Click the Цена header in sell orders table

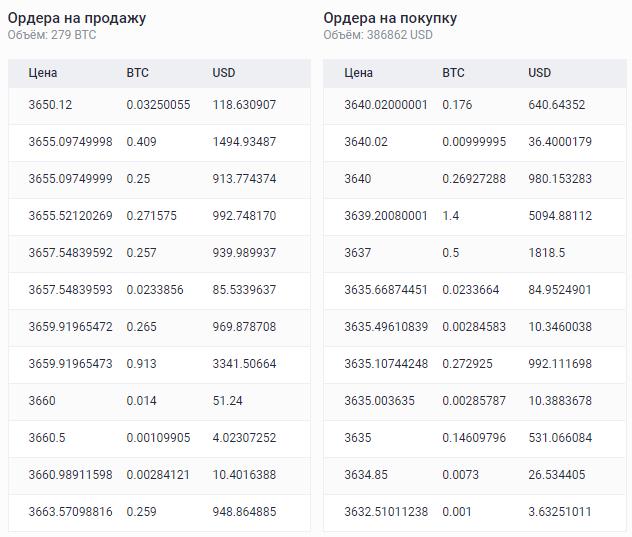(43, 73)
